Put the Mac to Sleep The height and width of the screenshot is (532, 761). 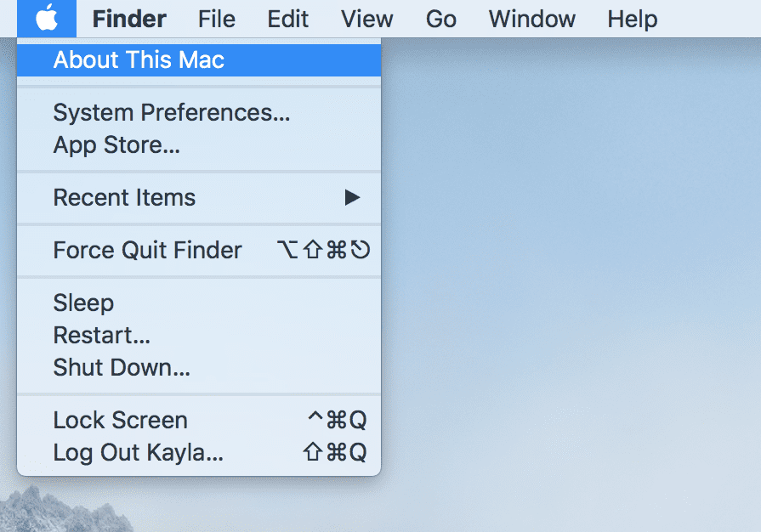[83, 303]
